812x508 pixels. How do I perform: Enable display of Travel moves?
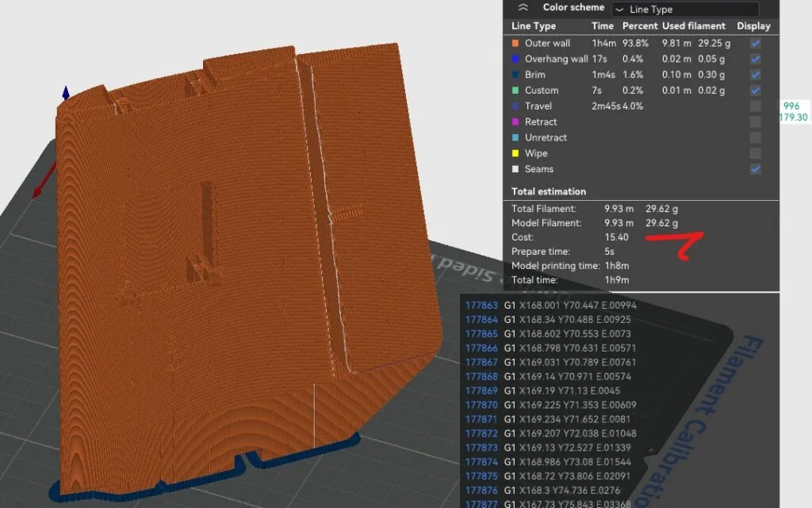tap(755, 106)
